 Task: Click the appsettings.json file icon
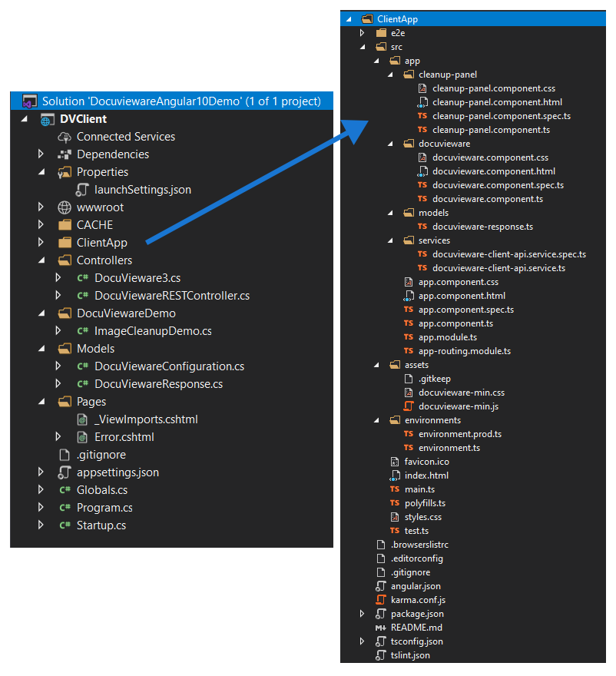click(65, 472)
